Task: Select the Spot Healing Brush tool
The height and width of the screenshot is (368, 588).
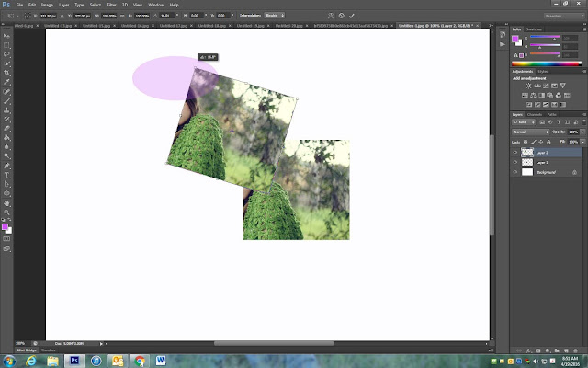Action: click(x=6, y=92)
